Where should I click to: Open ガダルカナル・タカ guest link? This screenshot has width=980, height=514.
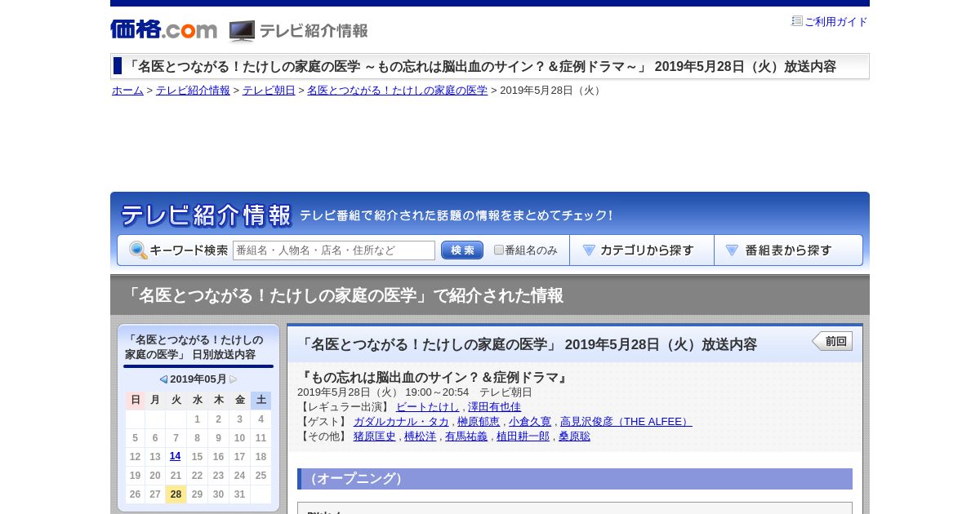401,422
